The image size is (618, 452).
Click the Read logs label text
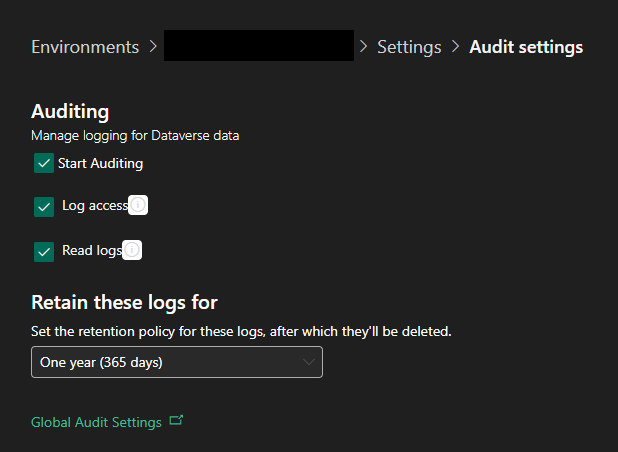(x=92, y=250)
